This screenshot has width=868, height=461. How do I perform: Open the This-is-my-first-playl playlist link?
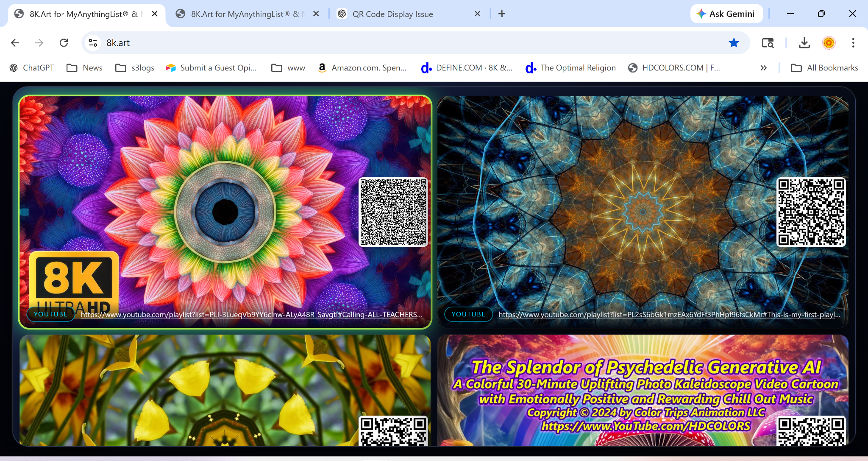tap(669, 315)
